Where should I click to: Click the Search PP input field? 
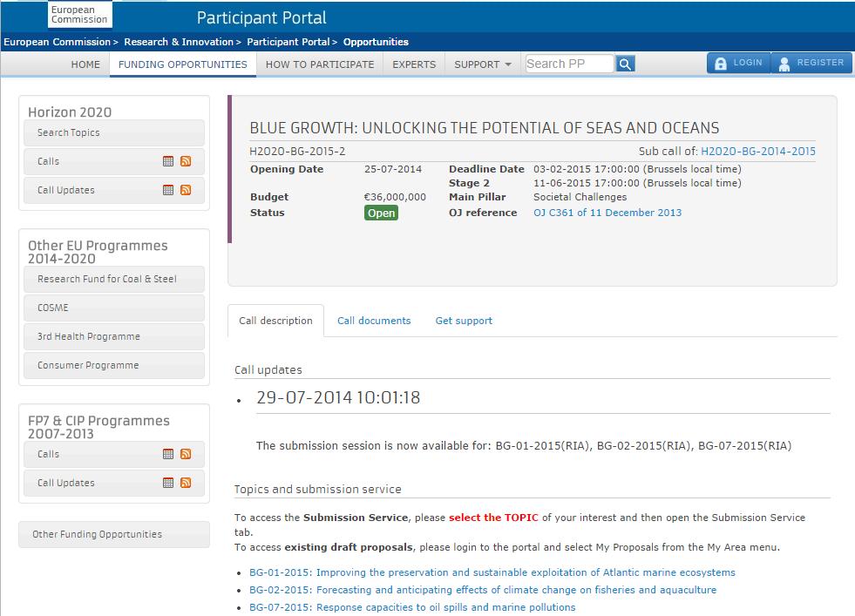point(569,64)
